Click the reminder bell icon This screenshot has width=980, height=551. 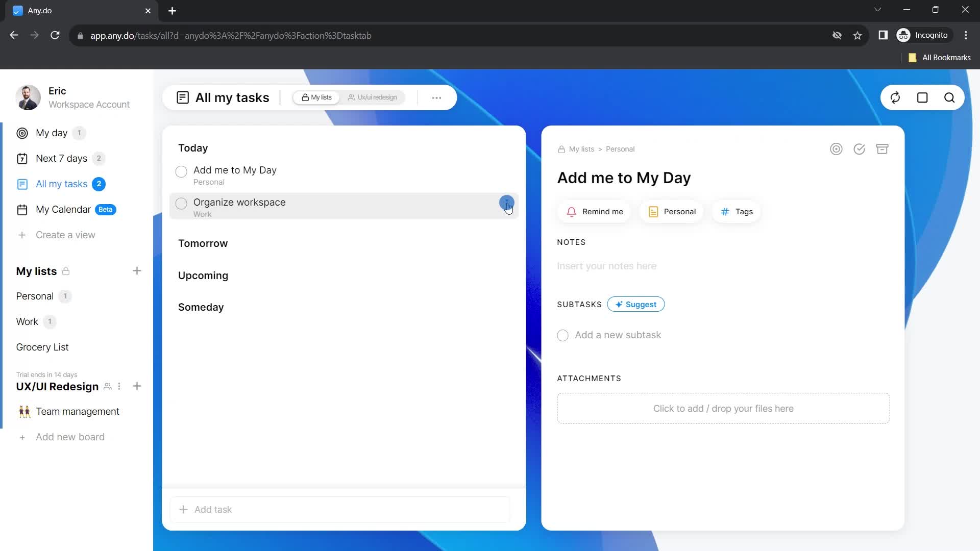pyautogui.click(x=571, y=211)
